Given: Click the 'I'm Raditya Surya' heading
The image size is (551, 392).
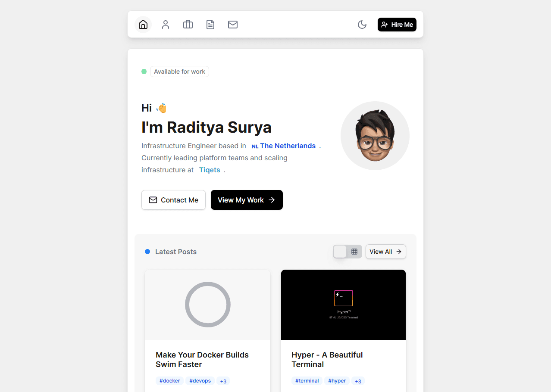Looking at the screenshot, I should tap(207, 128).
